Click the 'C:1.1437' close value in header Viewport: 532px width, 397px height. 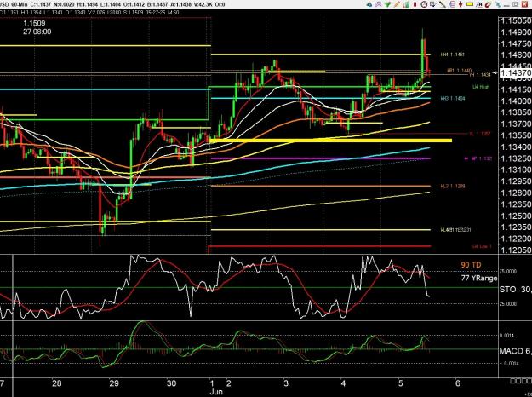tap(39, 4)
